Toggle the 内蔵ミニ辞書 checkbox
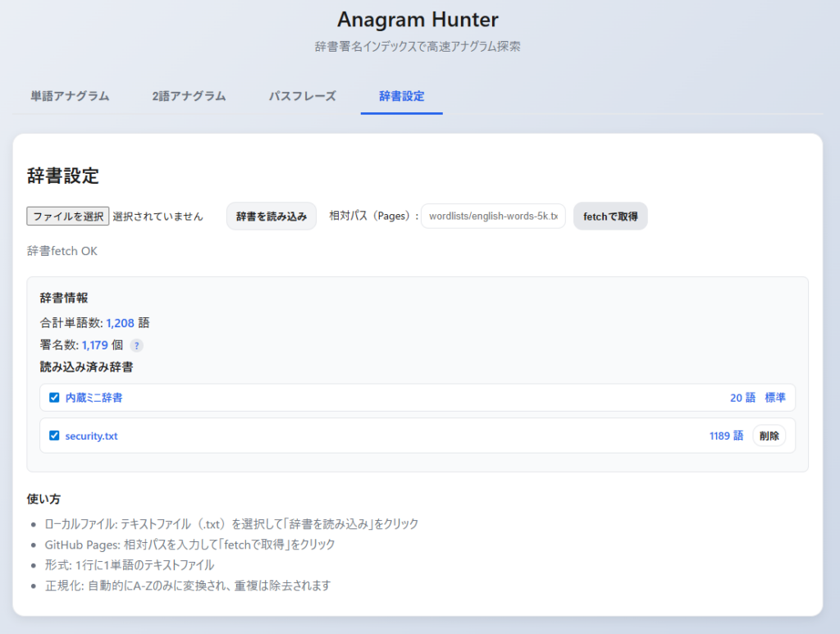This screenshot has width=840, height=634. point(54,398)
